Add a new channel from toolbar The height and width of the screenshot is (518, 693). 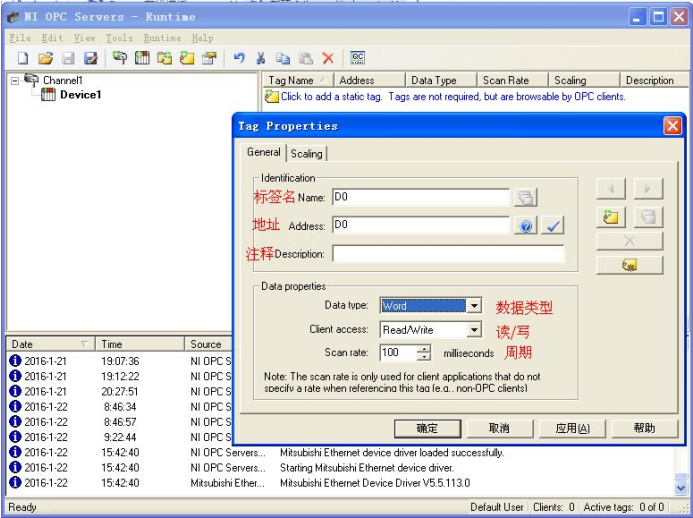click(x=119, y=57)
